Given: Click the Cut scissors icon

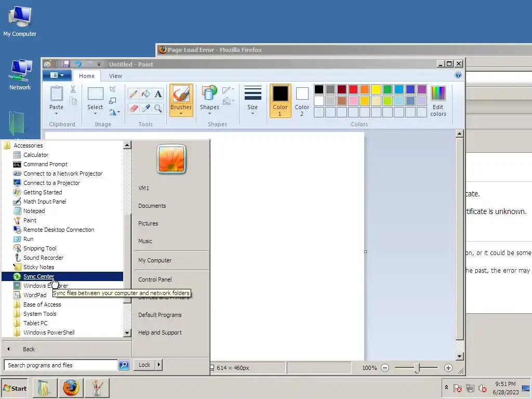Looking at the screenshot, I should coord(73,89).
